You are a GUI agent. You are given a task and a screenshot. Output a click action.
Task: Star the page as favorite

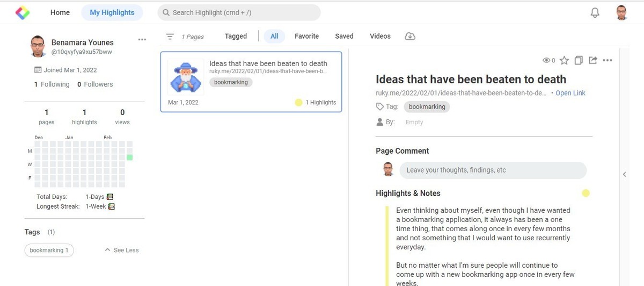pos(564,60)
